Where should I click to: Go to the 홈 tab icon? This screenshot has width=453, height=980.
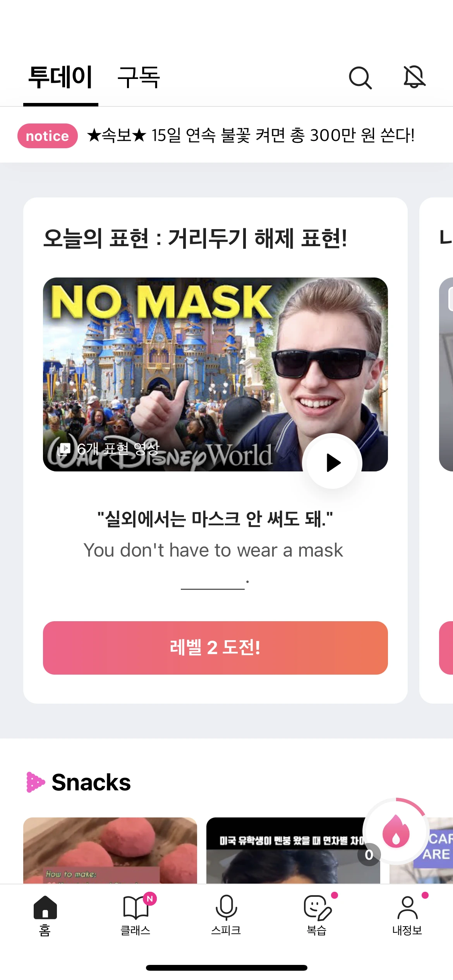pyautogui.click(x=45, y=915)
